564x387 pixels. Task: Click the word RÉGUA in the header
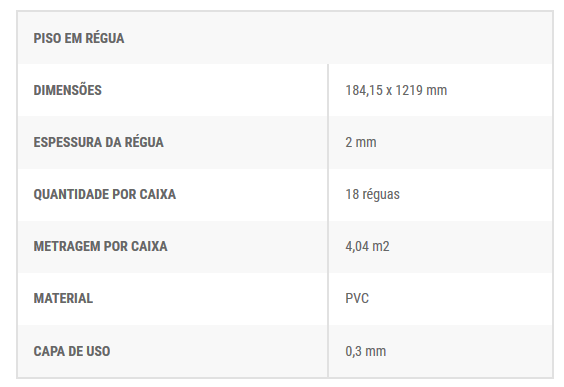click(x=104, y=38)
